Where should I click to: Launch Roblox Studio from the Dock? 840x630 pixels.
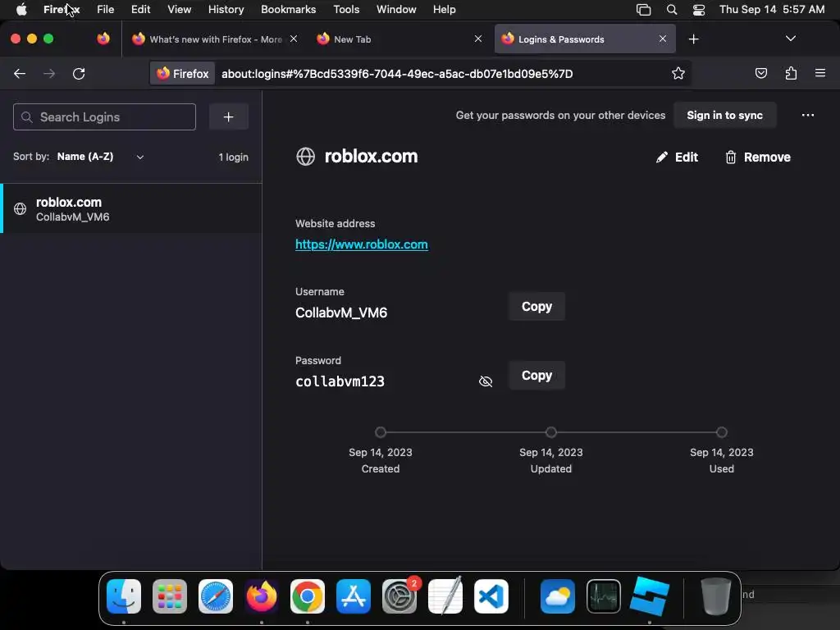[650, 596]
